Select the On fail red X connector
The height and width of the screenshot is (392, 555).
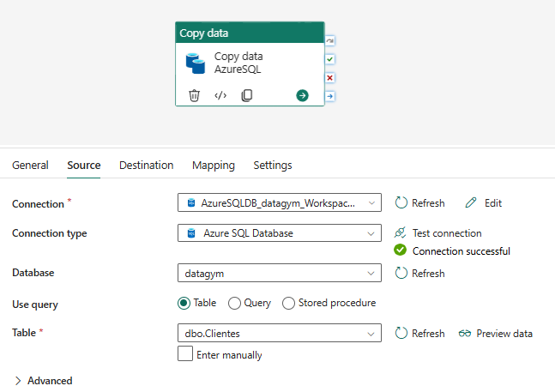click(330, 78)
